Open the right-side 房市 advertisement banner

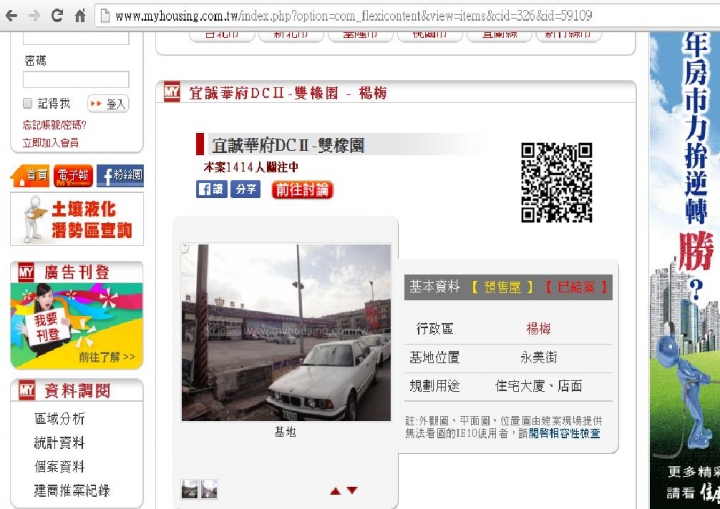[x=685, y=271]
